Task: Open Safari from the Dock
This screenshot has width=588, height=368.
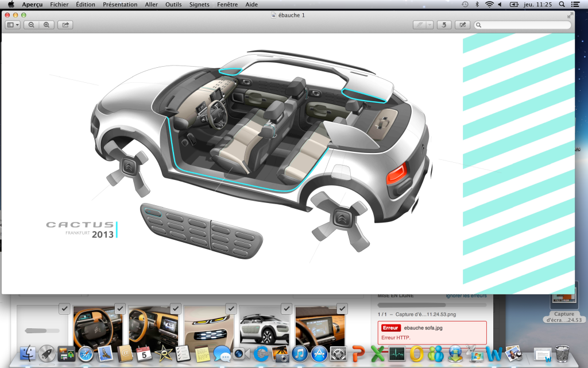Action: click(x=86, y=353)
